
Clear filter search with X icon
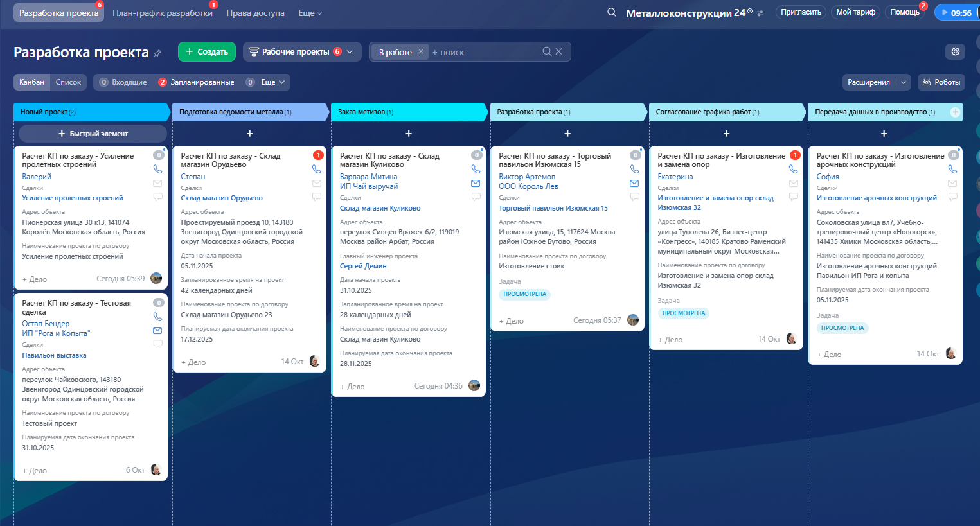(x=559, y=51)
